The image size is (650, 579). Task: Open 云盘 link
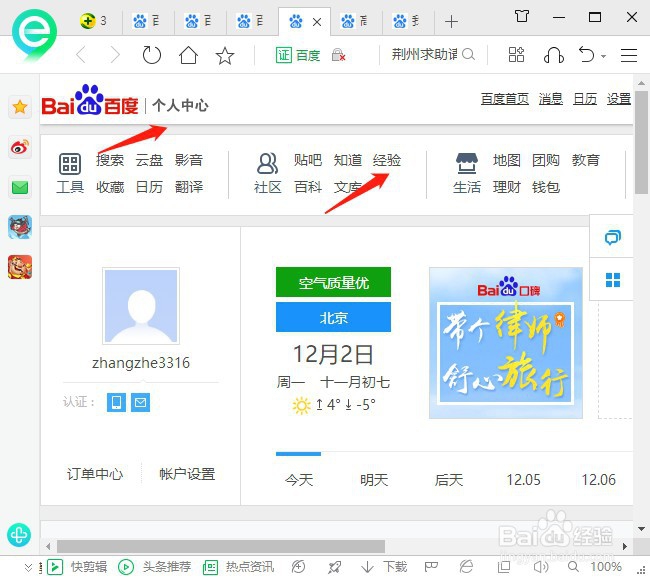tap(149, 160)
